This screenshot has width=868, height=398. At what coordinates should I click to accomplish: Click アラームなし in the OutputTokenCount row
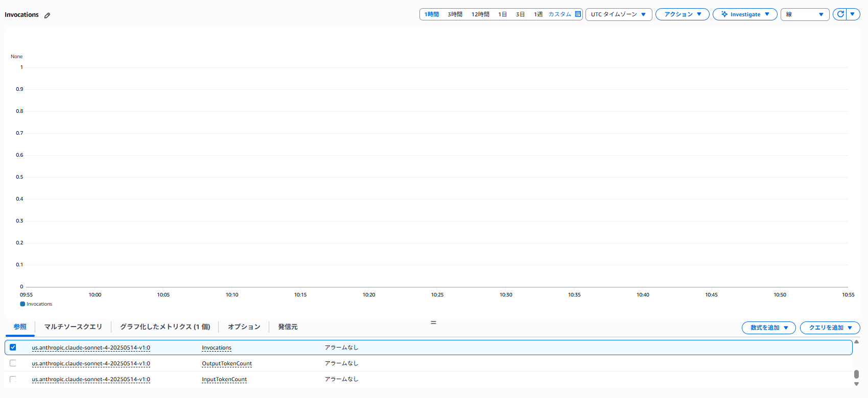(342, 363)
